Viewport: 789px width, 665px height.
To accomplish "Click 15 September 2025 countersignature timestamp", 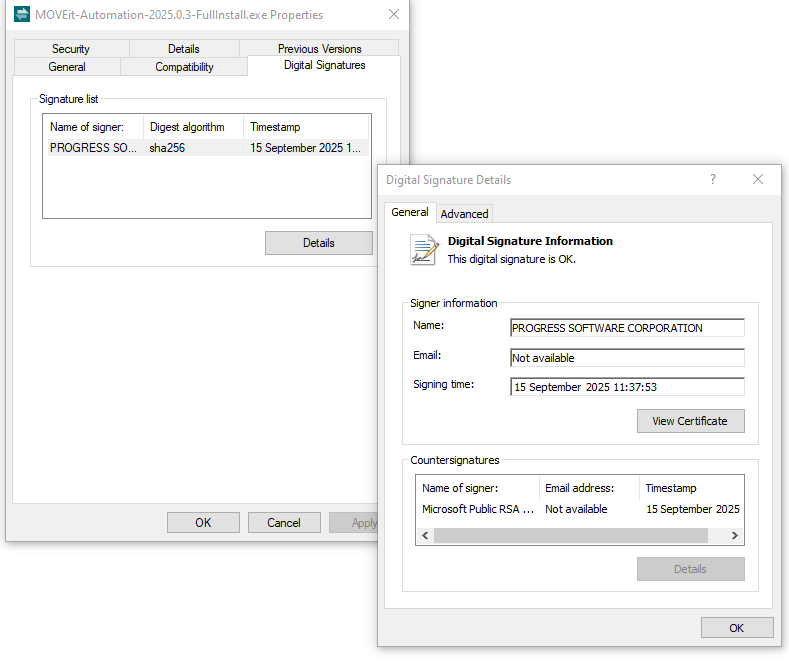I will pos(693,509).
